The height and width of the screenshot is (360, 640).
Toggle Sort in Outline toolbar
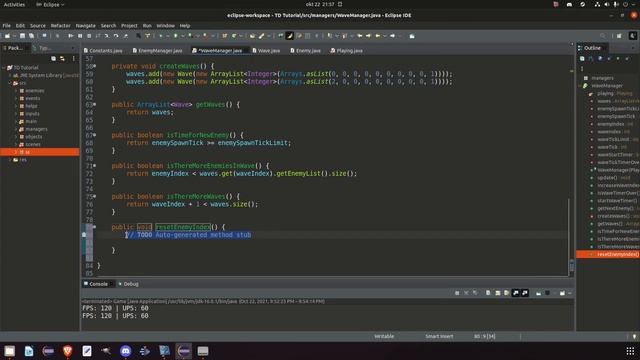click(591, 59)
